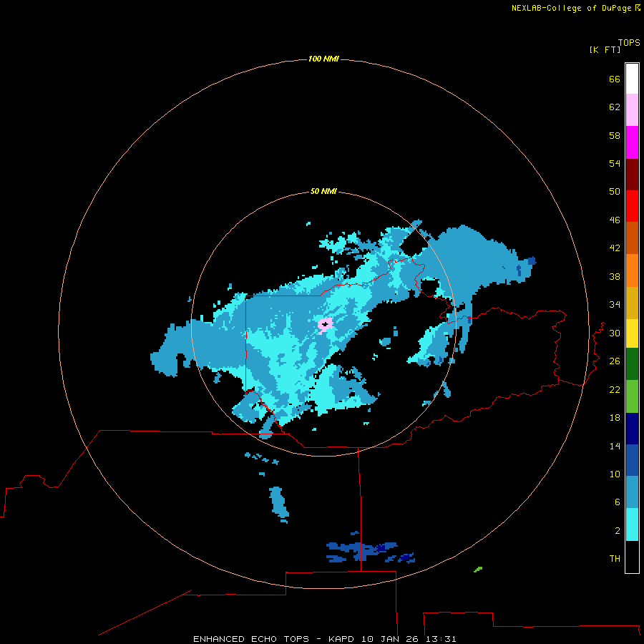Screen dimensions: 644x644
Task: Click the 100 NMI range ring label
Action: click(x=323, y=59)
